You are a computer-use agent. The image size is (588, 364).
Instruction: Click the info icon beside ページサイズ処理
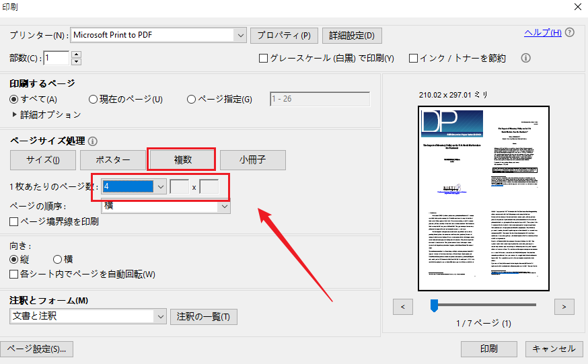pyautogui.click(x=93, y=141)
